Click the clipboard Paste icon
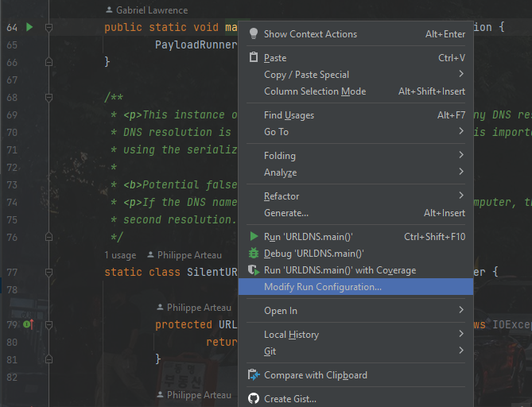The width and height of the screenshot is (532, 407). pos(254,57)
